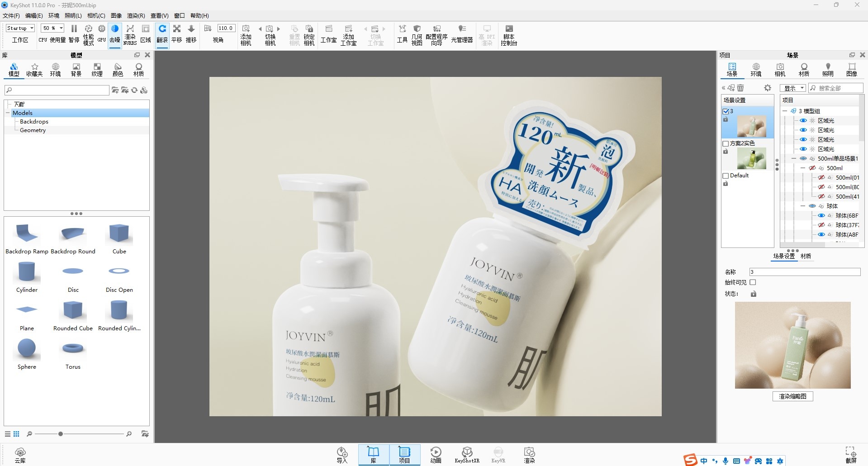The height and width of the screenshot is (466, 868).
Task: Toggle checkbox for scene set 3
Action: 726,111
